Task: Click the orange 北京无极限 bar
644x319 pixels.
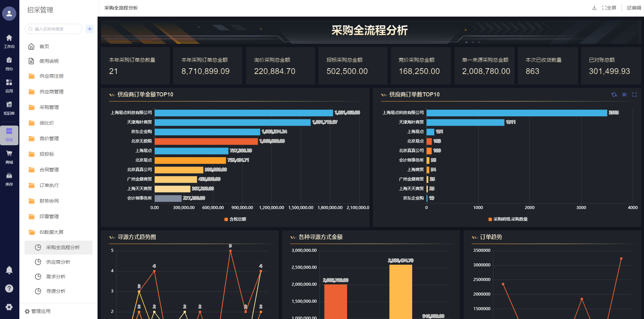Action: click(x=206, y=141)
